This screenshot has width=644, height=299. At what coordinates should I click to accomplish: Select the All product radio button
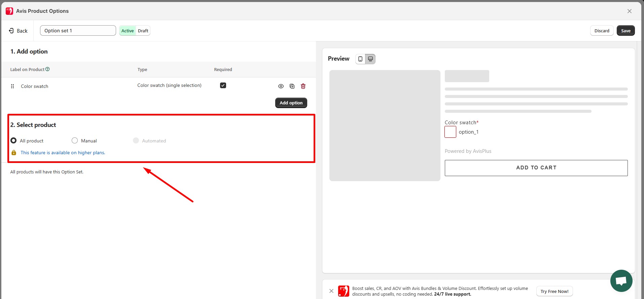tap(13, 140)
